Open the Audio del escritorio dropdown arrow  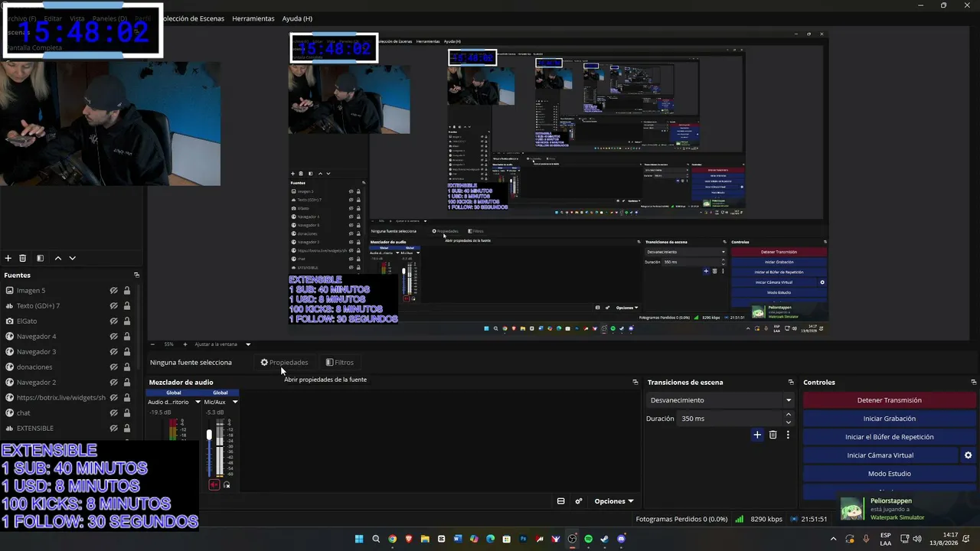point(198,402)
